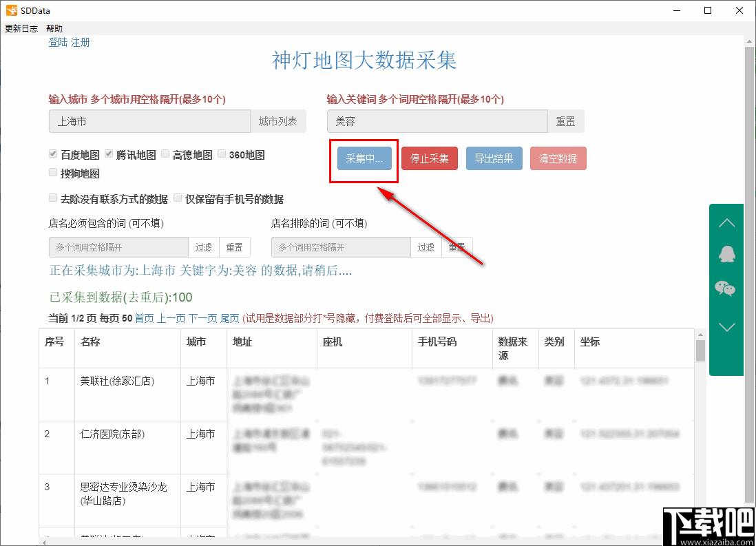Click the keyword input field containing 美容
The image size is (756, 546).
click(437, 121)
